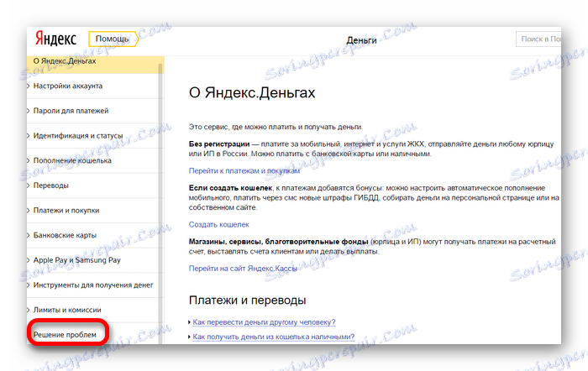Click the Деньги header title
Viewport: 588px width, 371px height.
coord(361,40)
